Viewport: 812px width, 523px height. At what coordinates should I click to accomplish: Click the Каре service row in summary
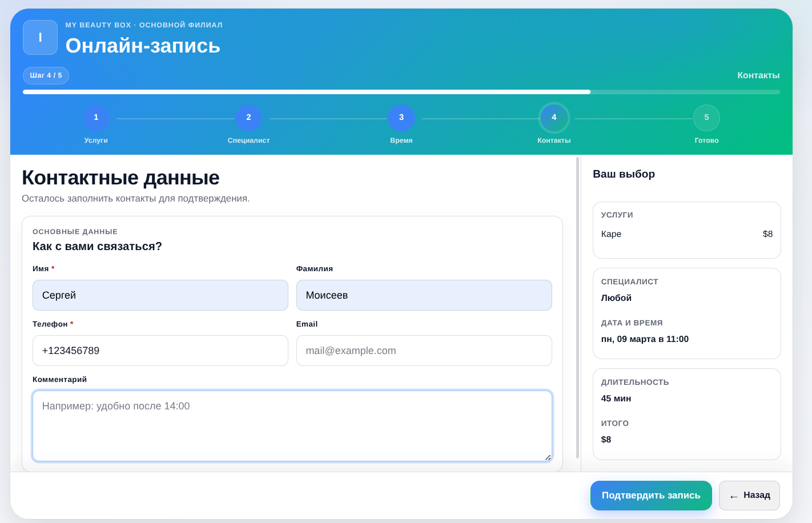(x=686, y=234)
